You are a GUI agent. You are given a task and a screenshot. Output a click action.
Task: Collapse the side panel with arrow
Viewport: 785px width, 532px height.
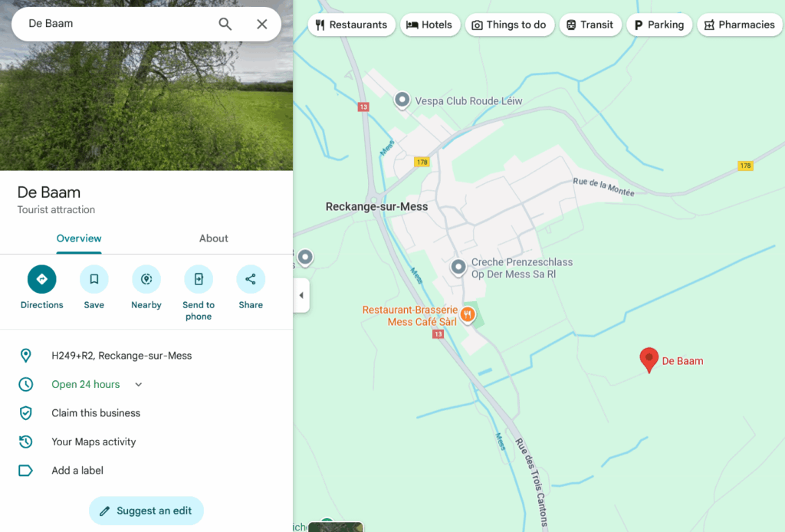point(301,295)
